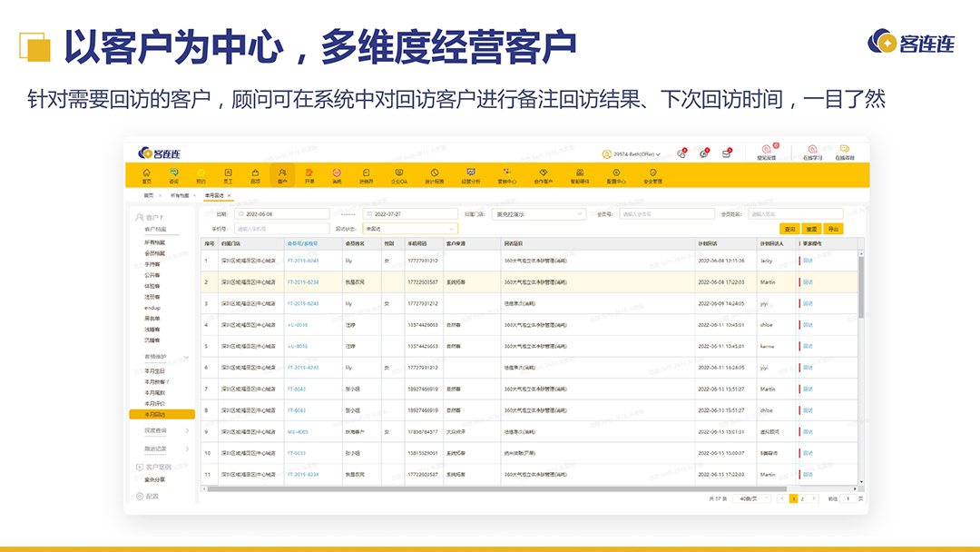Click the 手机号 phone input field
Viewport: 980px width, 552px height.
click(282, 229)
